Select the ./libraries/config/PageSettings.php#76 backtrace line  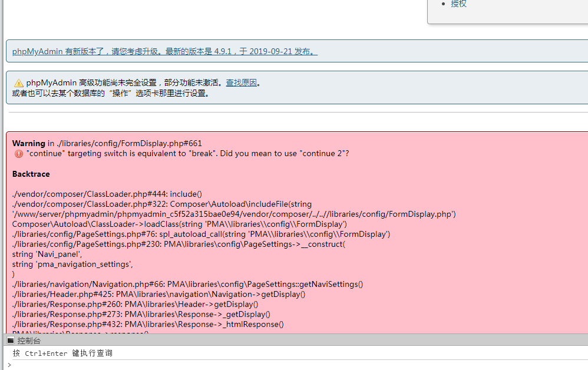(201, 234)
